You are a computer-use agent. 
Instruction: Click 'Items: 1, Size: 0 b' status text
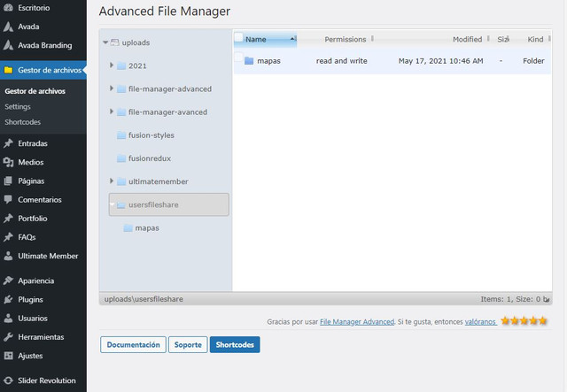click(x=515, y=299)
